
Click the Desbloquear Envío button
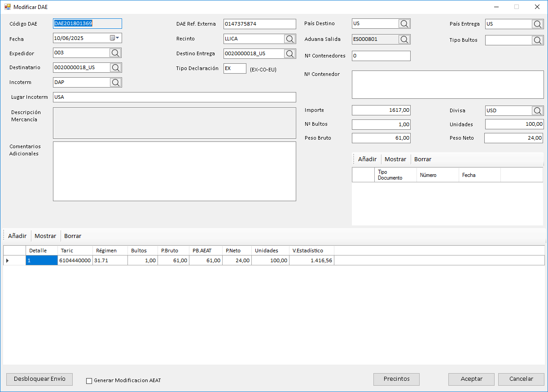tap(39, 379)
